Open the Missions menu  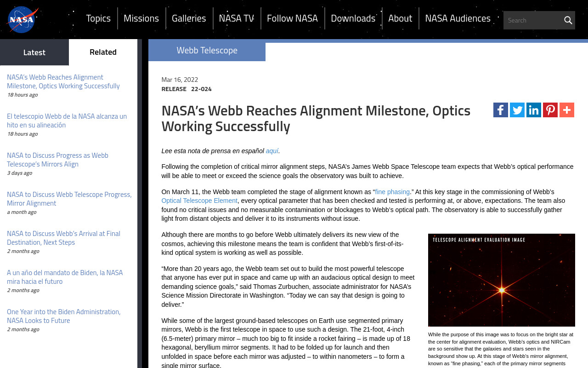coord(141,18)
